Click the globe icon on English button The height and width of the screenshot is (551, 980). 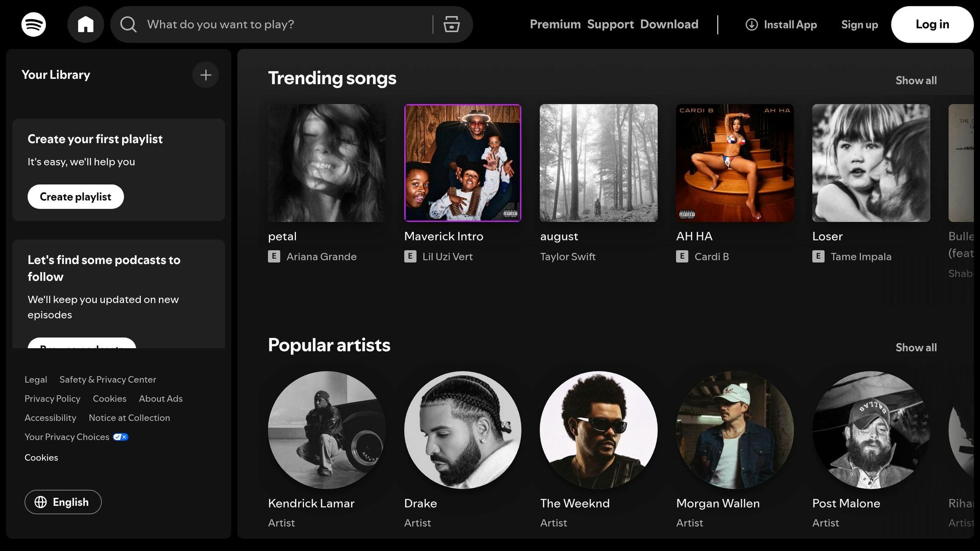[41, 502]
